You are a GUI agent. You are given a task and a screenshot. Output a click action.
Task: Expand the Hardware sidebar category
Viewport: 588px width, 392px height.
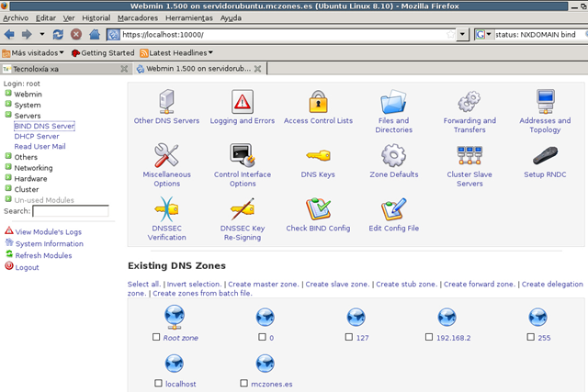tap(8, 177)
